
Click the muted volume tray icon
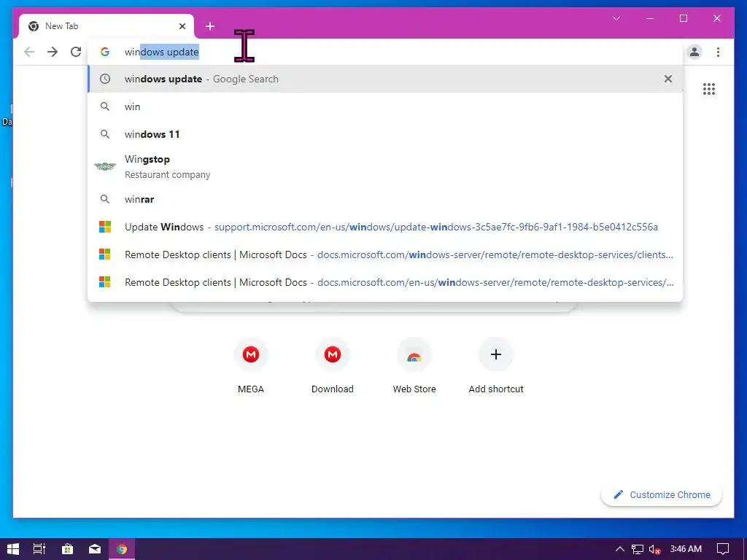pos(654,550)
